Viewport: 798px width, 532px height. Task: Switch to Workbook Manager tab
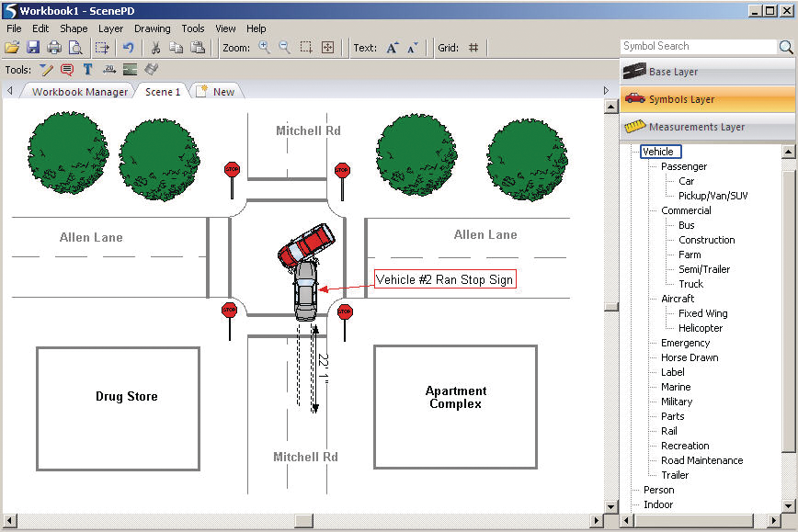(x=80, y=92)
